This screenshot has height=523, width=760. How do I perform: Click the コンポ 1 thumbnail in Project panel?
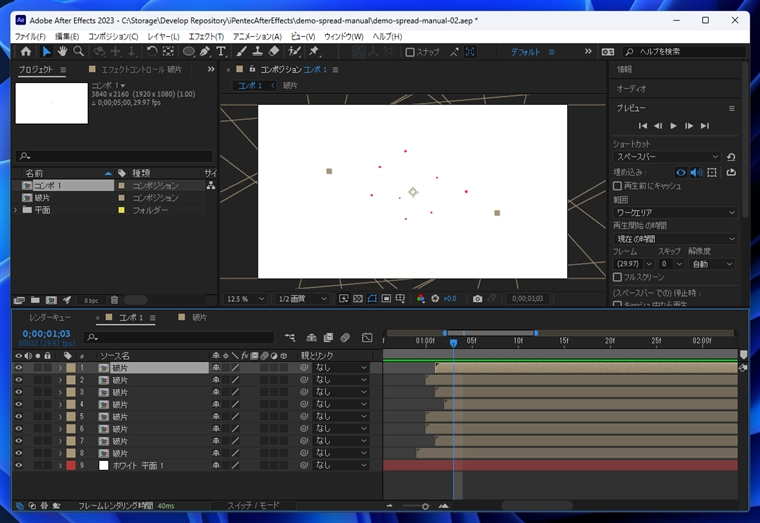coord(52,103)
